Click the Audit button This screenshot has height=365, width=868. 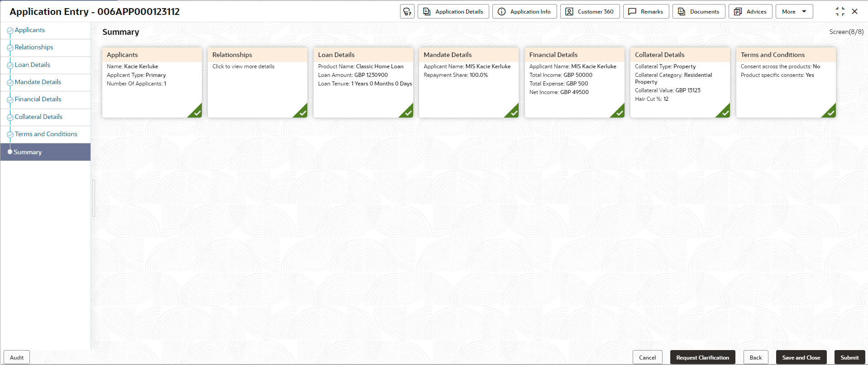click(x=17, y=357)
